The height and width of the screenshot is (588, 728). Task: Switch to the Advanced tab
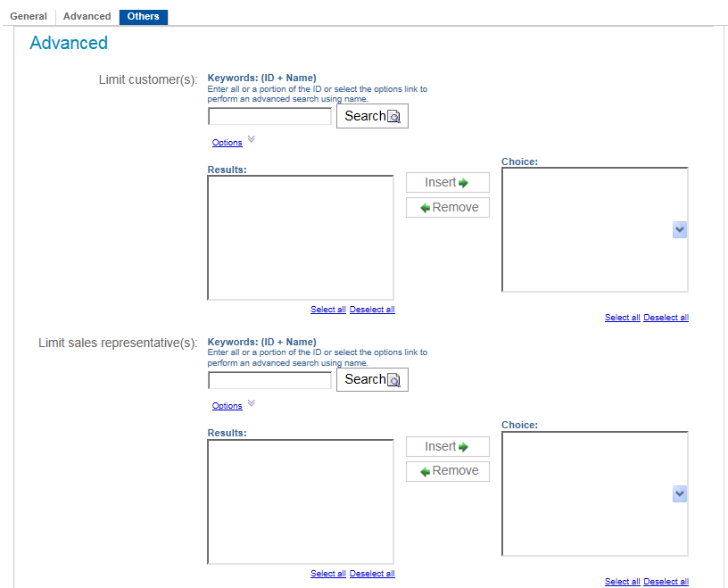pyautogui.click(x=87, y=17)
